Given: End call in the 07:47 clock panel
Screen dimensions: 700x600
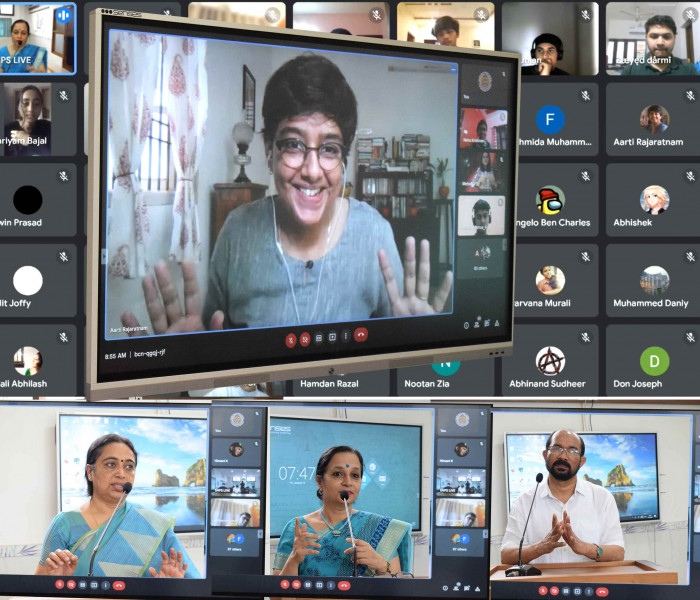Looking at the screenshot, I should 344,585.
